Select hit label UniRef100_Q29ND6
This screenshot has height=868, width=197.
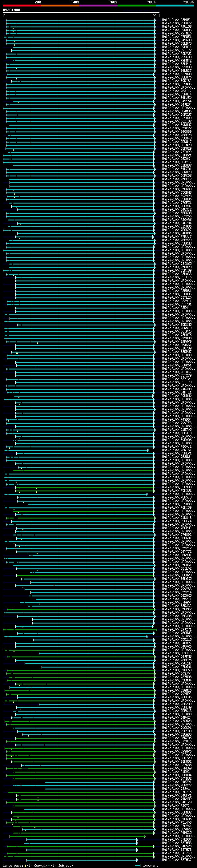pos(177,84)
